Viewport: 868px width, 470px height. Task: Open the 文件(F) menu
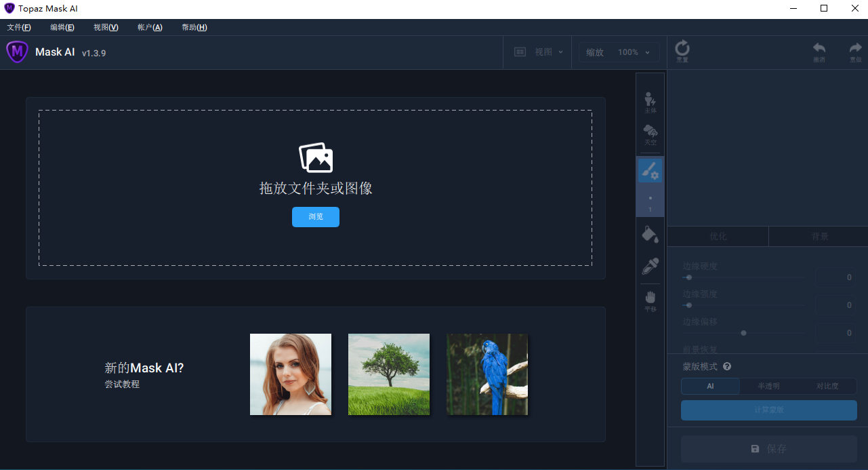point(19,27)
